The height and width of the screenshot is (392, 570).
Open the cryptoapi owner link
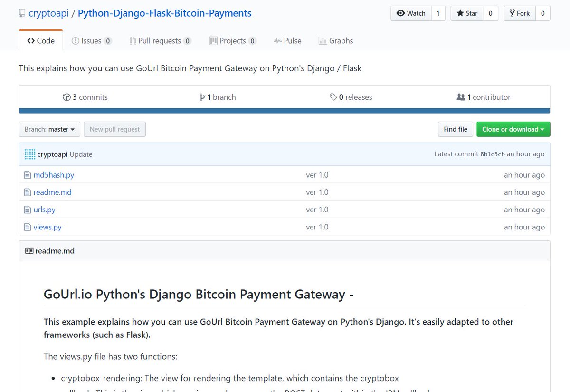(x=48, y=13)
